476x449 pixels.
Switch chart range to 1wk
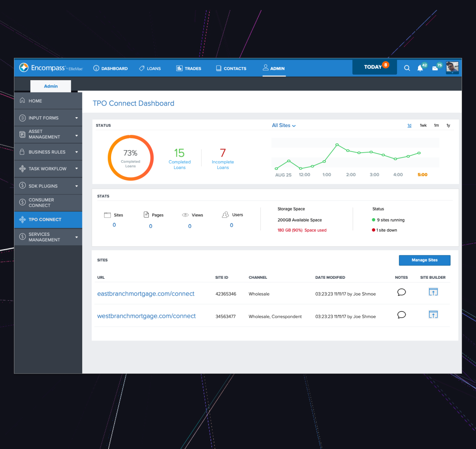point(423,126)
